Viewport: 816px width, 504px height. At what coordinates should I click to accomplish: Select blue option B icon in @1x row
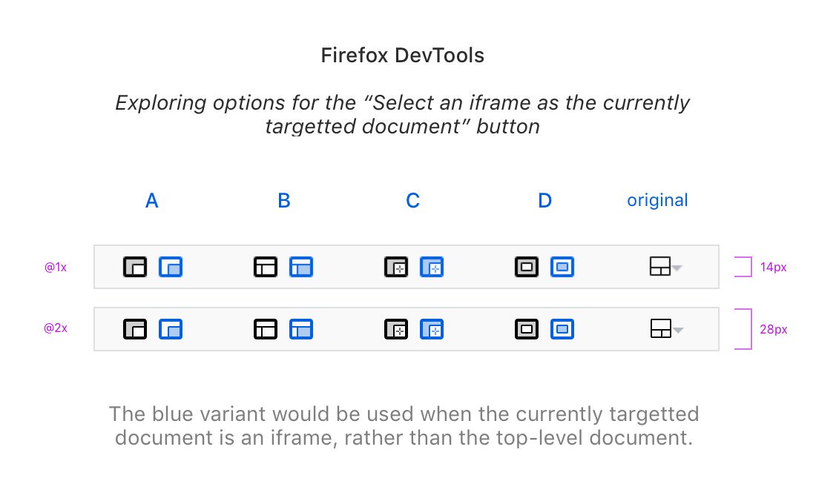[x=301, y=267]
